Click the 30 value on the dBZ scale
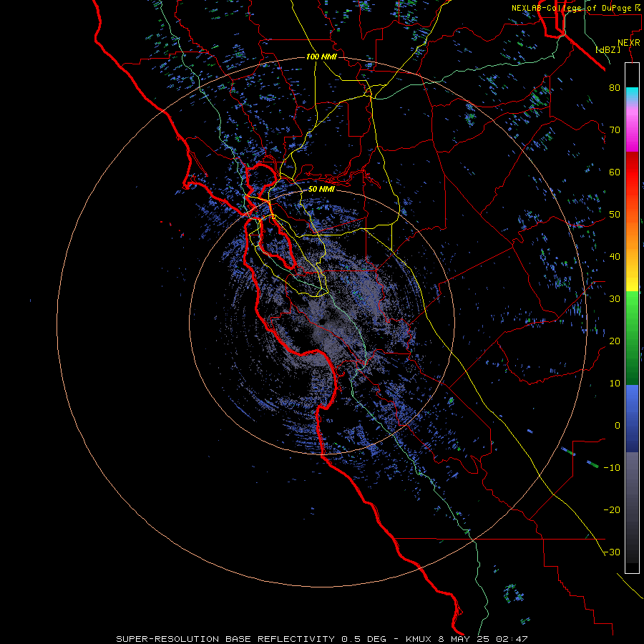The width and height of the screenshot is (644, 644). tap(615, 299)
